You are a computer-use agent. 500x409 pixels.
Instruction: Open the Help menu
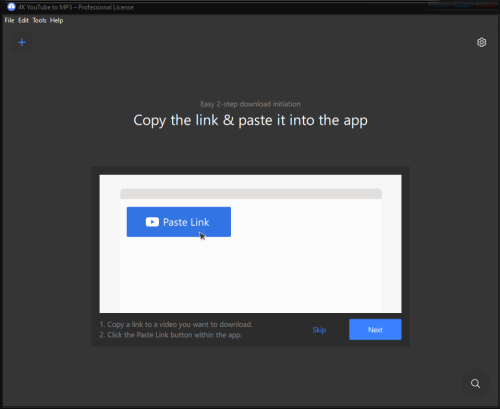[56, 20]
